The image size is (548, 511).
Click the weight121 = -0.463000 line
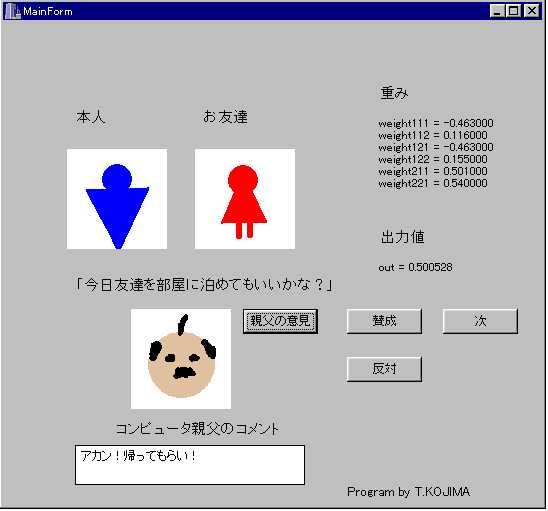tap(436, 147)
